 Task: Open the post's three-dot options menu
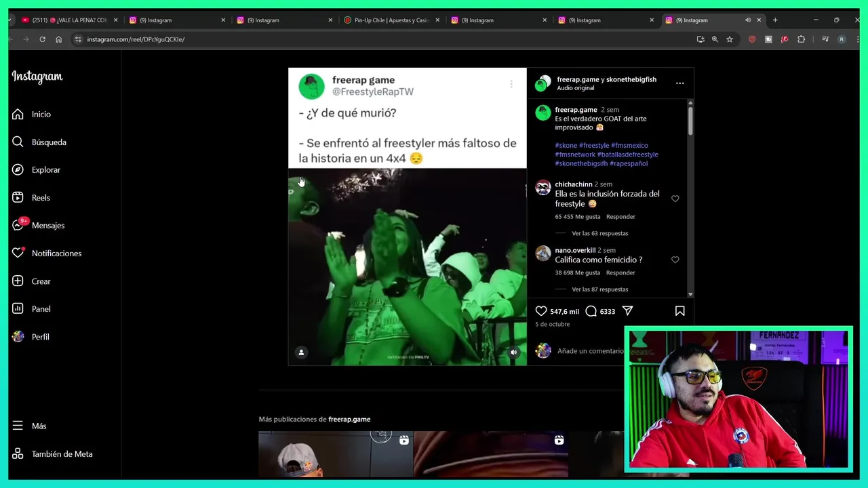(x=679, y=83)
